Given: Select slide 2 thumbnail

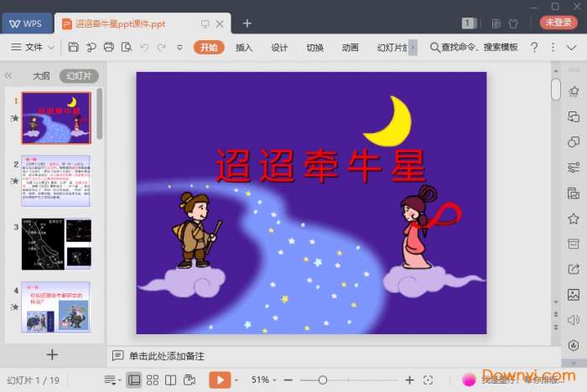Looking at the screenshot, I should (x=56, y=181).
